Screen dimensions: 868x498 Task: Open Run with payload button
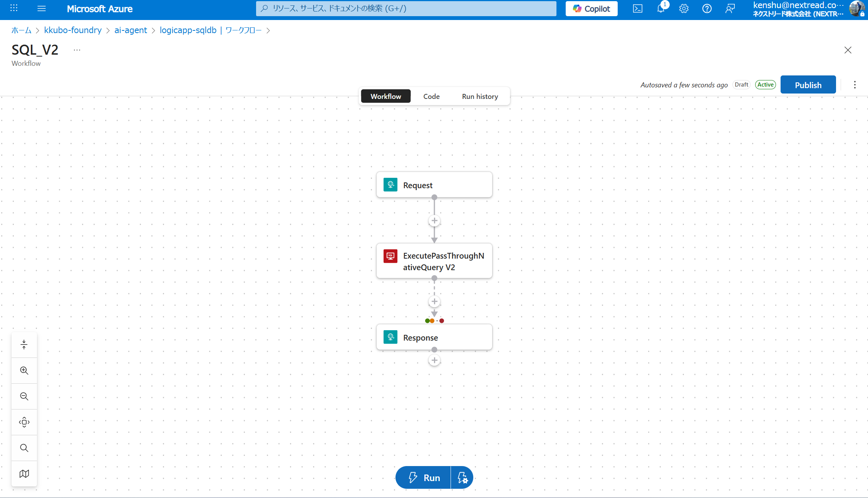(462, 478)
